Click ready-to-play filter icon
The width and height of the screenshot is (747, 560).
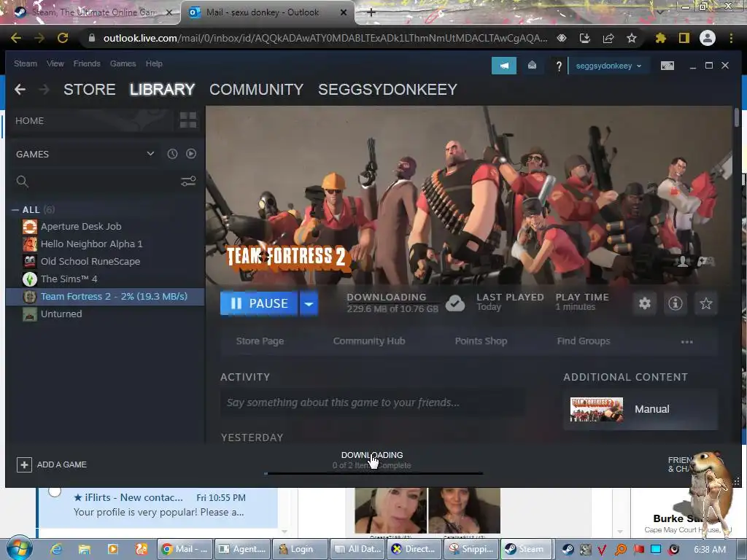point(191,153)
